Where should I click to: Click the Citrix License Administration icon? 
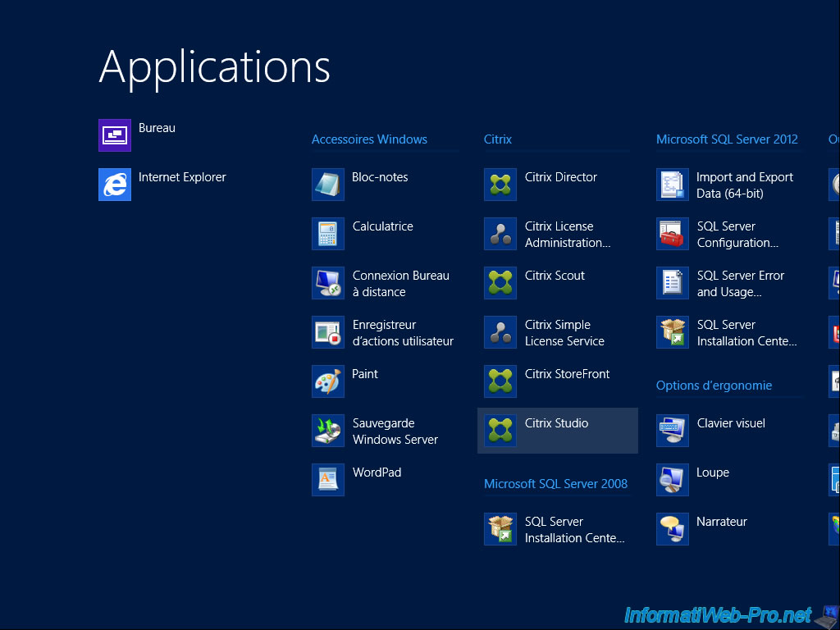(x=500, y=234)
